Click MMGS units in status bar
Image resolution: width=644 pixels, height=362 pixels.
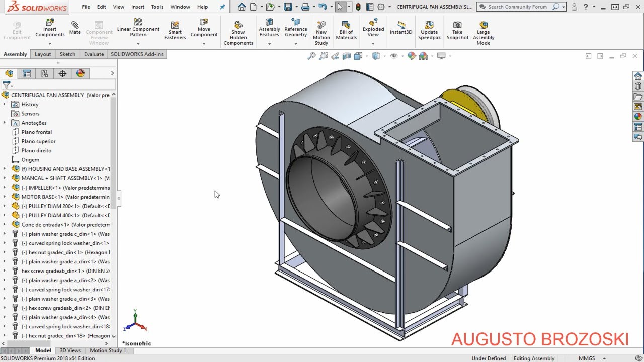tap(587, 358)
